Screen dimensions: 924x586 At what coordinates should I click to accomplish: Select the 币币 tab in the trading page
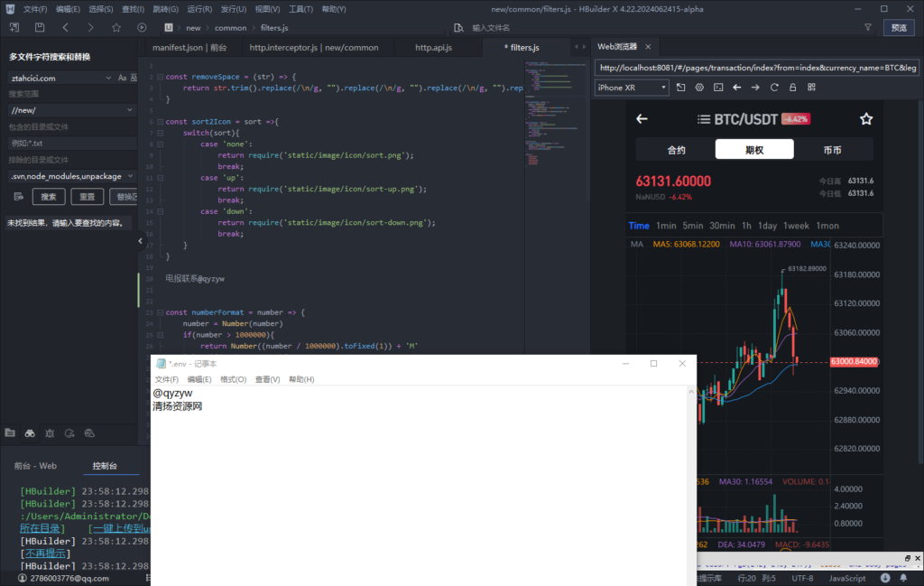(x=832, y=150)
